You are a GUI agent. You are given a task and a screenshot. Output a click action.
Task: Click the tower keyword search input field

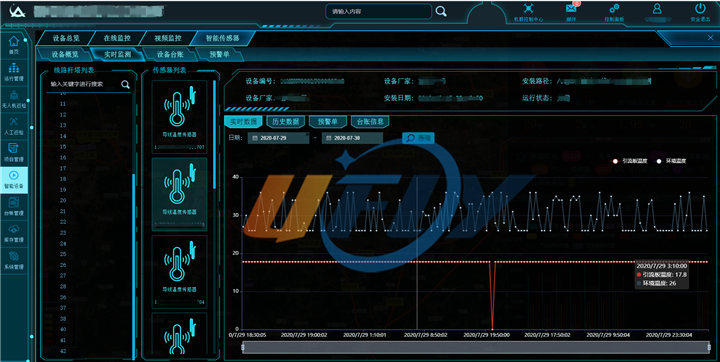click(x=85, y=84)
